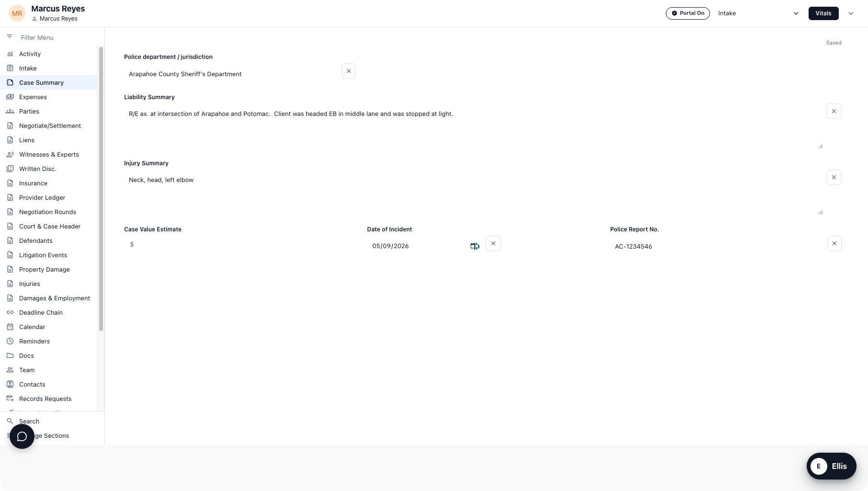
Task: Click the Written Disc. icon
Action: [x=10, y=169]
